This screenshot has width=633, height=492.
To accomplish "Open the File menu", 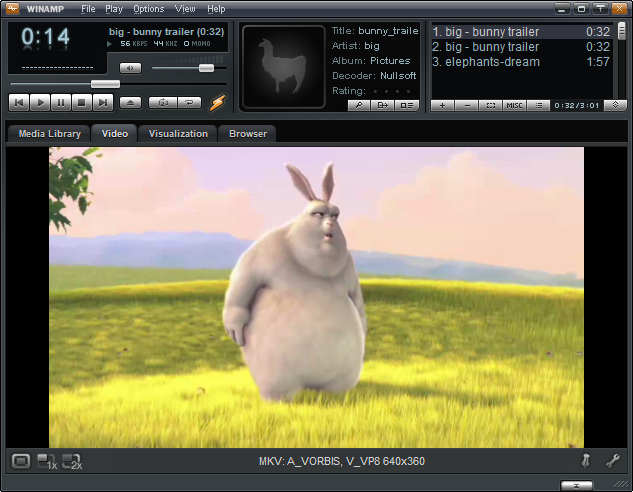I will tap(88, 9).
